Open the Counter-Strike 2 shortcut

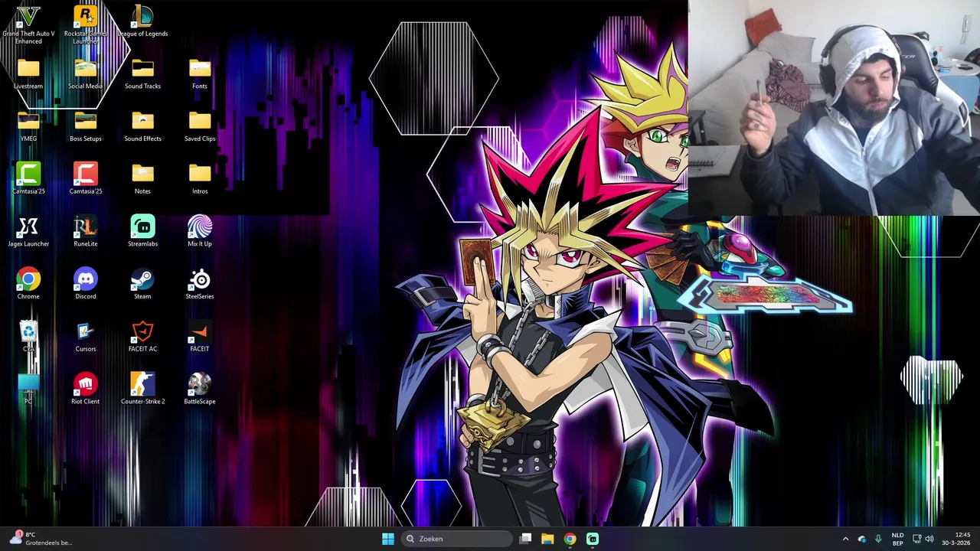142,389
